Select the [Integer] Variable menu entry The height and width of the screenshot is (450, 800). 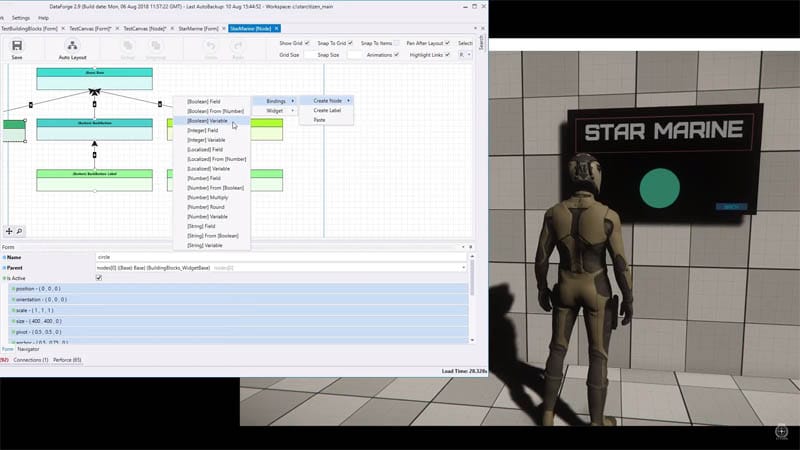click(x=211, y=140)
